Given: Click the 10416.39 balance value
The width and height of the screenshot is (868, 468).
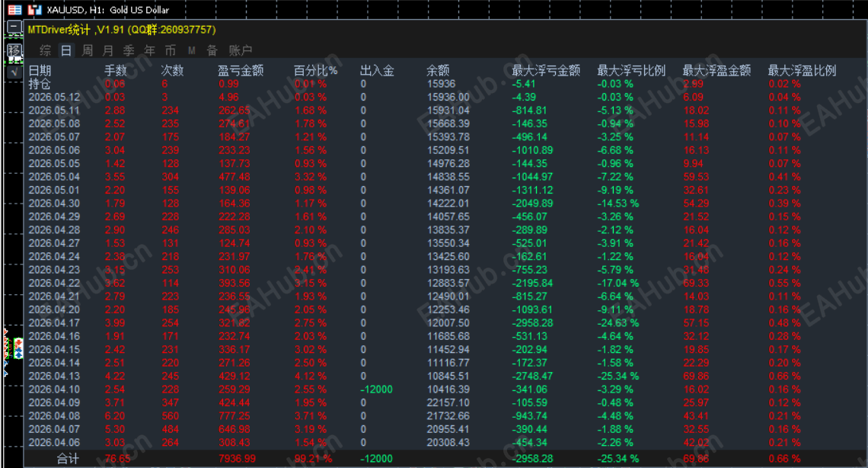Looking at the screenshot, I should 448,389.
